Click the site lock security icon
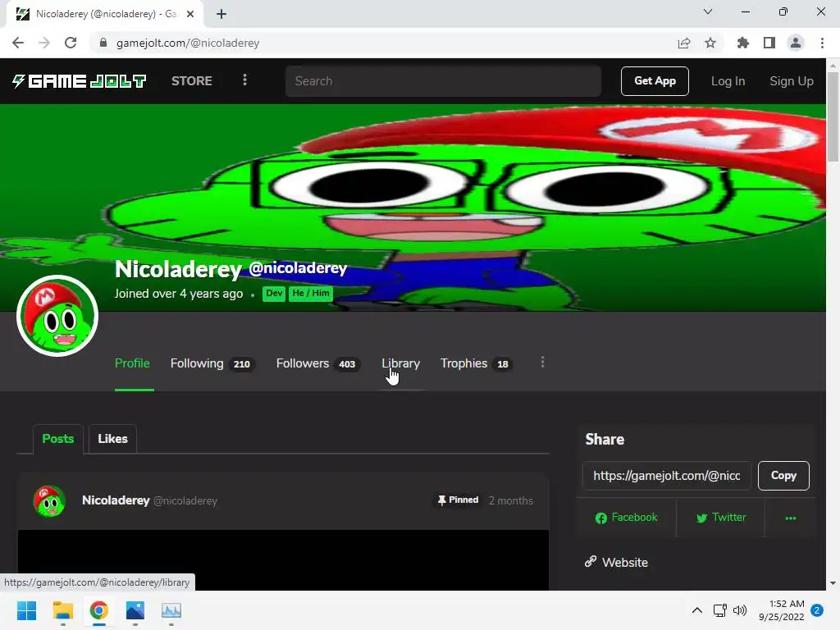The height and width of the screenshot is (630, 840). pyautogui.click(x=103, y=43)
